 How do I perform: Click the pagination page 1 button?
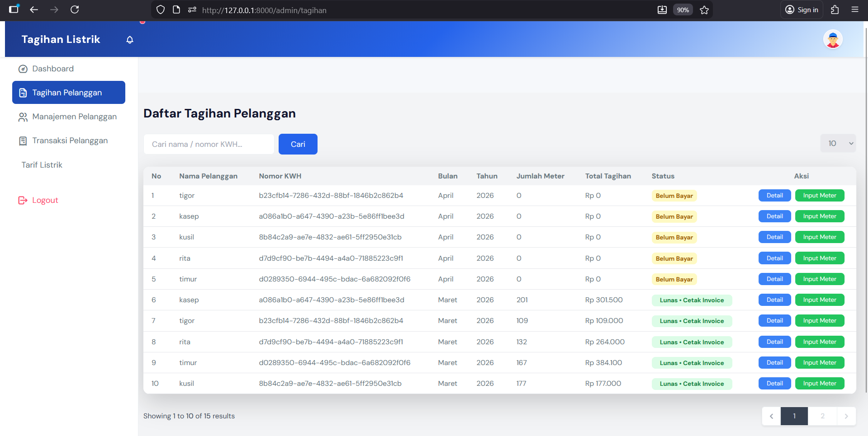(794, 416)
